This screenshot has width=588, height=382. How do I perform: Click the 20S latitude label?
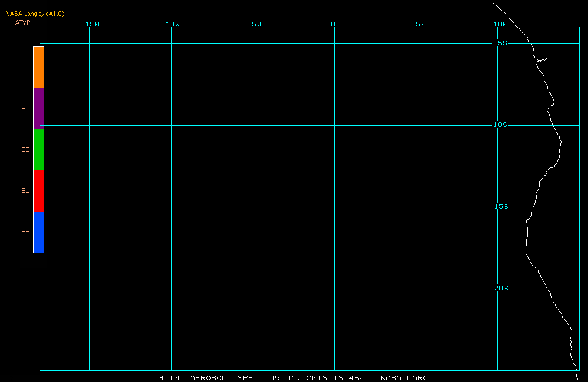pyautogui.click(x=502, y=289)
